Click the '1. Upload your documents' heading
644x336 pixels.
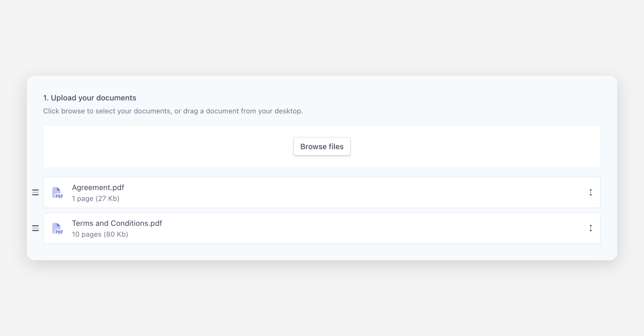[x=90, y=98]
